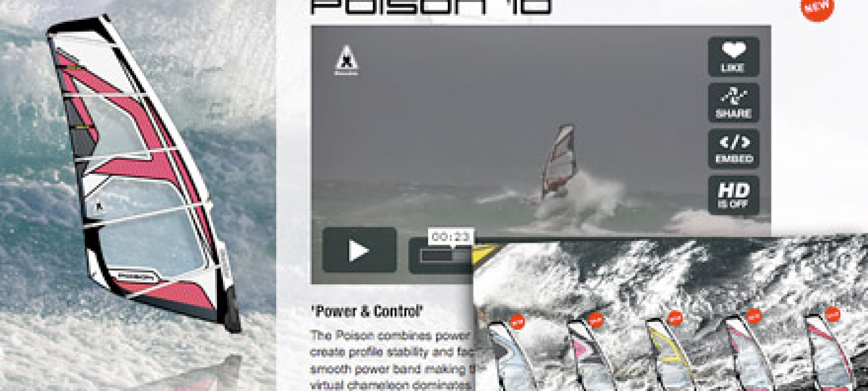The height and width of the screenshot is (391, 868).
Task: Click the red NEW badge at top right
Action: tap(817, 8)
